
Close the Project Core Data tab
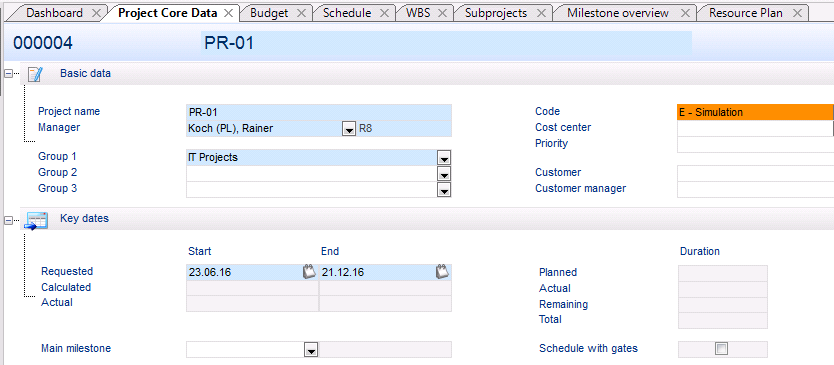pos(229,13)
